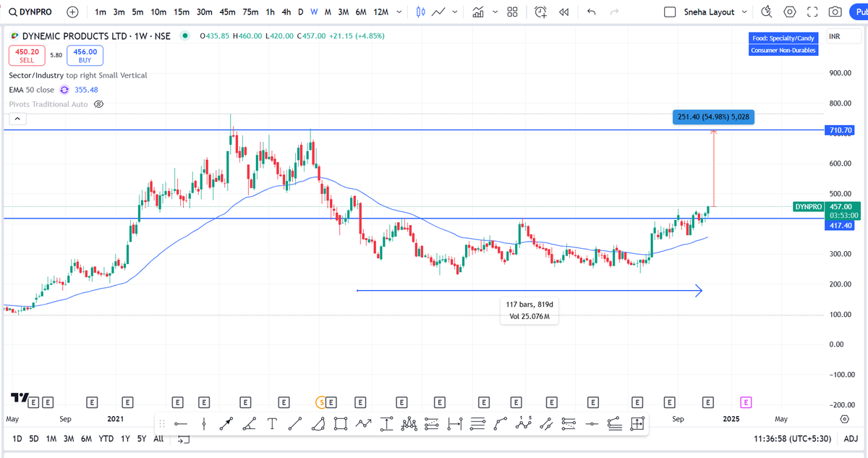This screenshot has height=458, width=868.
Task: Switch to the 15m timeframe
Action: coord(180,12)
